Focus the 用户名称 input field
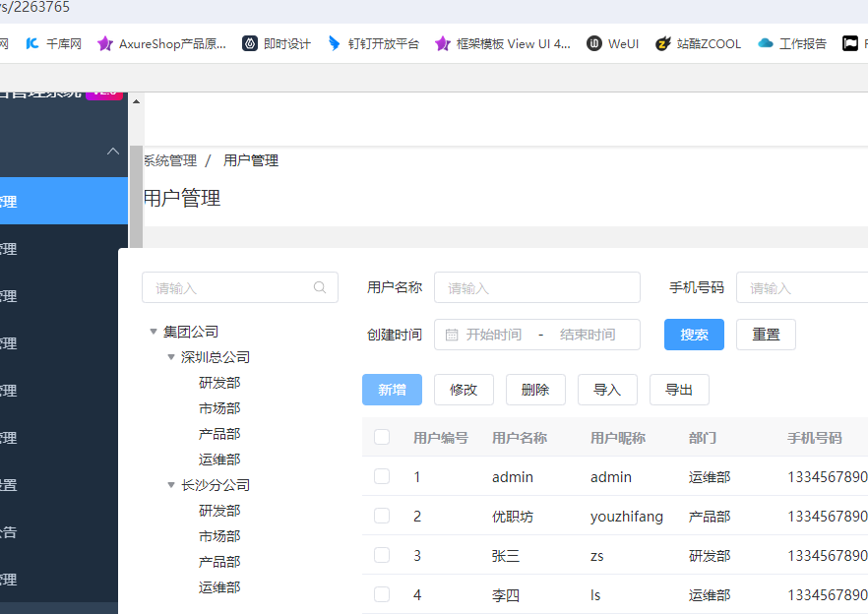 [x=536, y=288]
